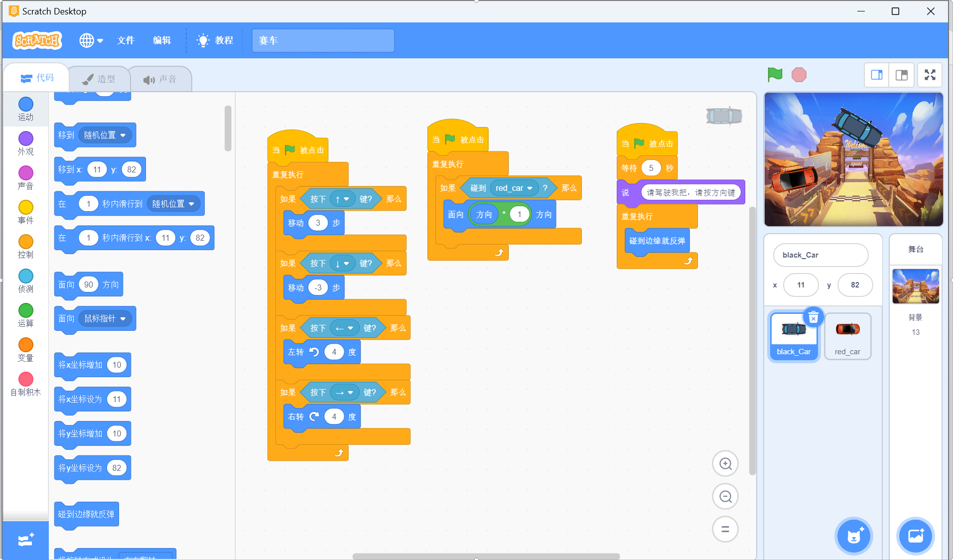Edit the 等待 5 秒 value
Viewport: 953px width, 560px height.
pyautogui.click(x=651, y=168)
